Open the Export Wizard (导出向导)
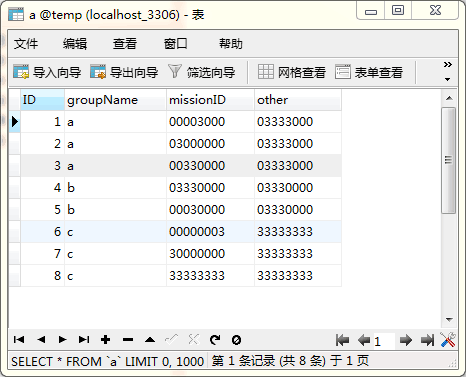466x377 pixels. tap(124, 72)
